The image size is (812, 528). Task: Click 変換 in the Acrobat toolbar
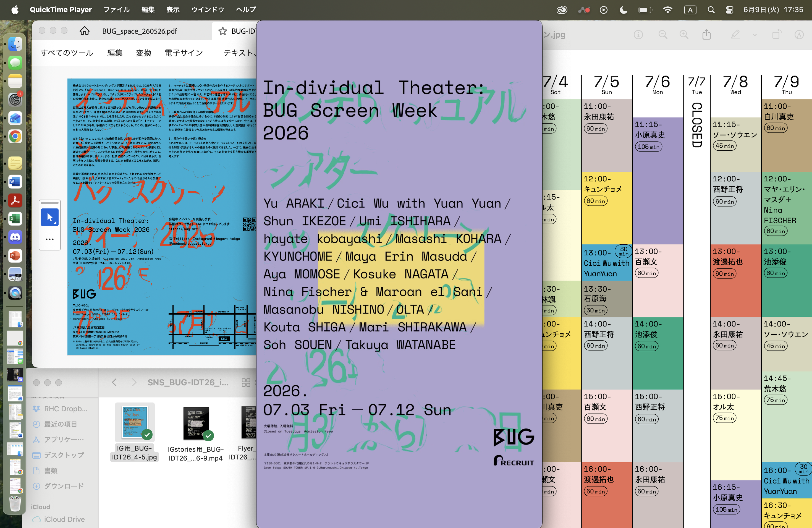(x=144, y=53)
